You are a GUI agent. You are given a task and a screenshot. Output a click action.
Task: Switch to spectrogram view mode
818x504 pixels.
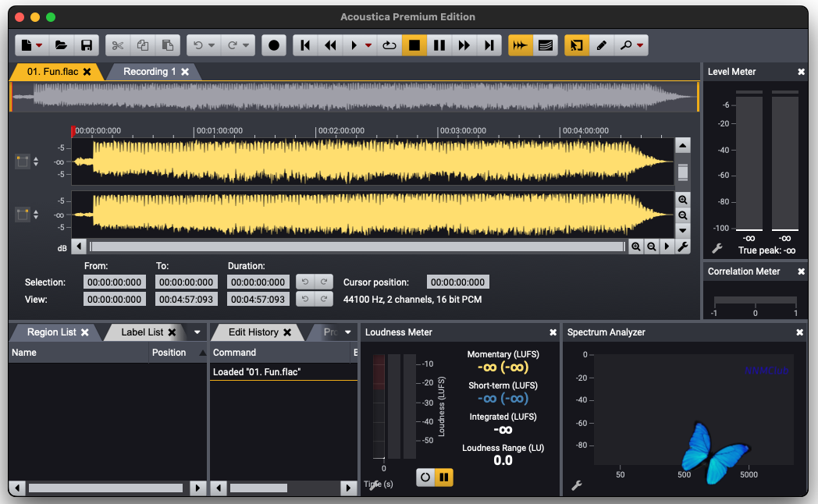coord(545,45)
